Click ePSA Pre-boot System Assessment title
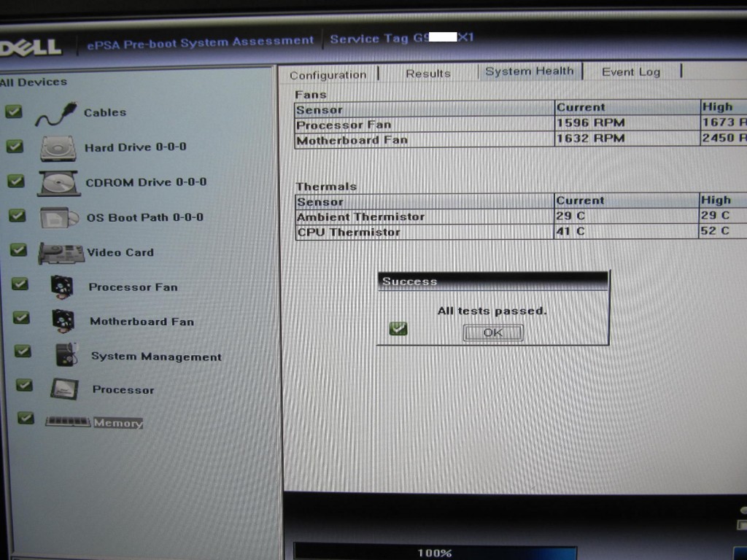747x560 pixels. tap(200, 42)
